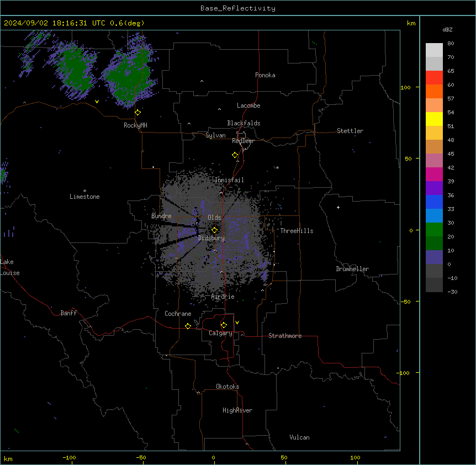
Task: Click the Blackfalds city label
Action: pos(244,123)
